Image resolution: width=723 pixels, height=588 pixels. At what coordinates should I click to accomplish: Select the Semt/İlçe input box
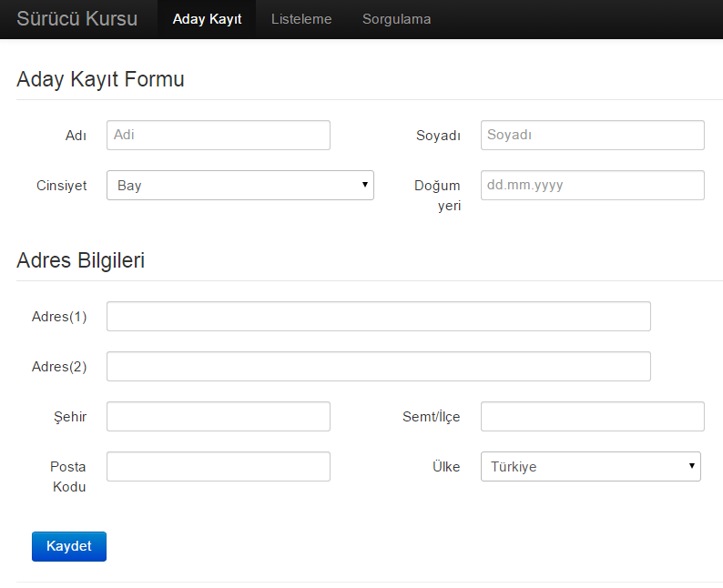[x=593, y=417]
